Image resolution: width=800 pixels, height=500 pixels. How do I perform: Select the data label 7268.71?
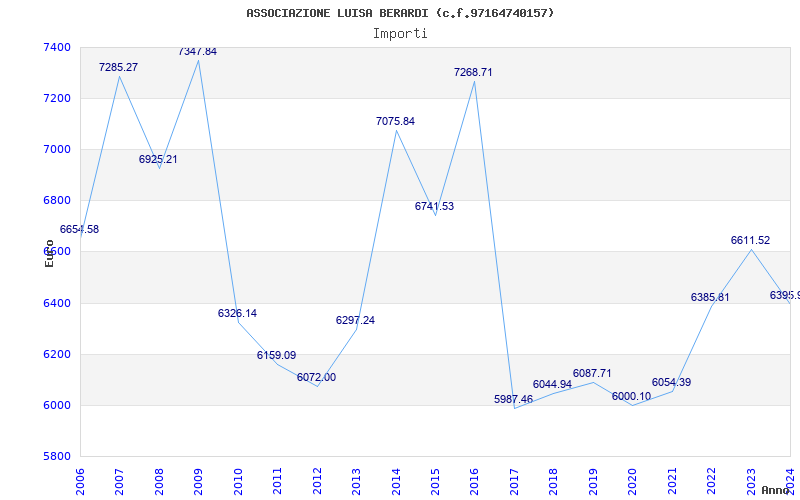pyautogui.click(x=473, y=72)
